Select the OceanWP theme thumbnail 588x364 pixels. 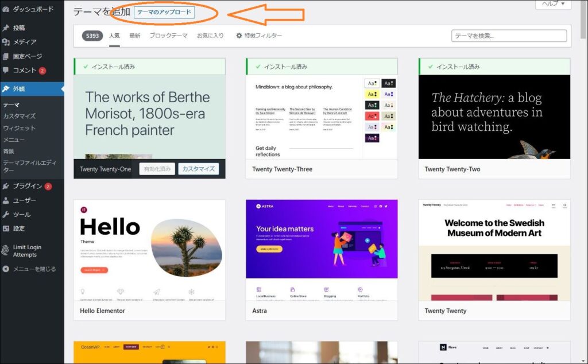point(150,353)
